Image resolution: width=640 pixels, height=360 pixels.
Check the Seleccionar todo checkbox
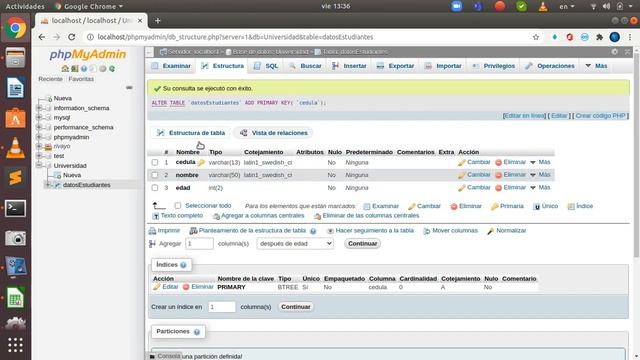point(178,206)
